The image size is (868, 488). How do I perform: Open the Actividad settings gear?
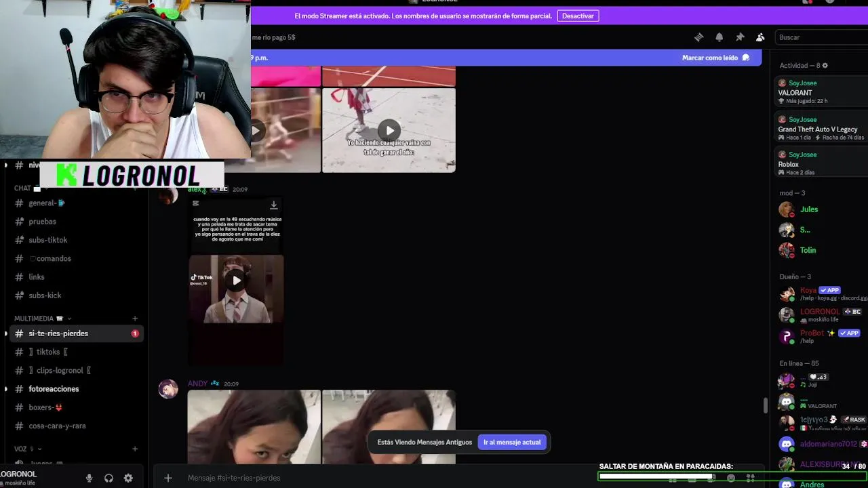coord(825,66)
